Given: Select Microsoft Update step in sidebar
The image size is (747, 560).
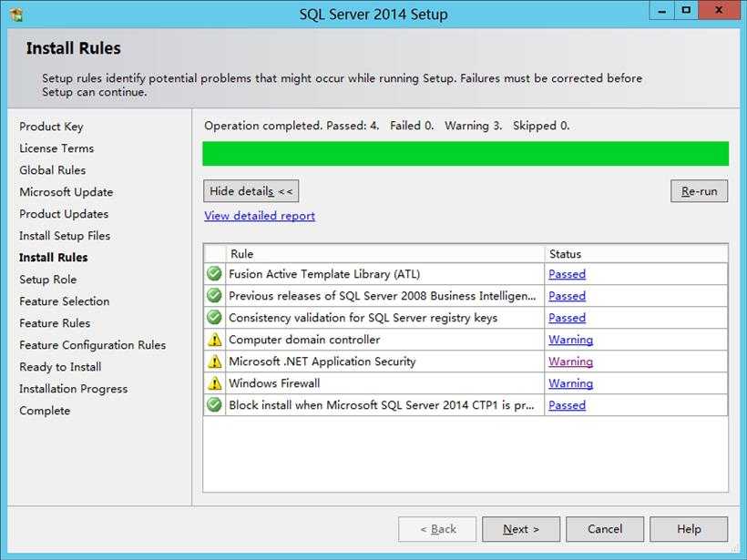Looking at the screenshot, I should point(67,192).
